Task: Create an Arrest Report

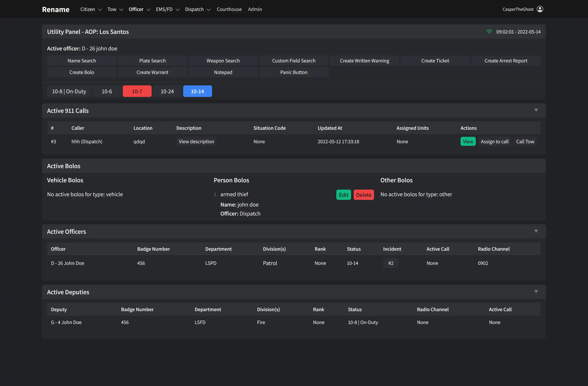Action: pyautogui.click(x=506, y=60)
